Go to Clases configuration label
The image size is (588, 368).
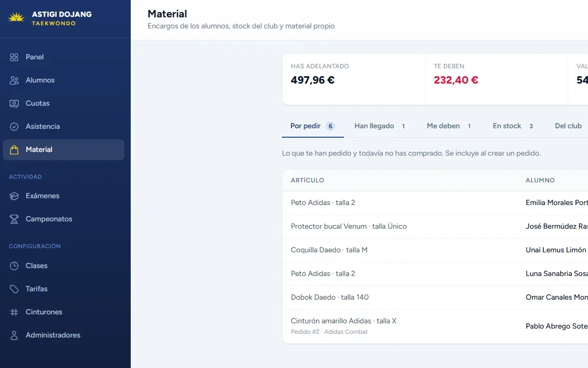(x=36, y=266)
